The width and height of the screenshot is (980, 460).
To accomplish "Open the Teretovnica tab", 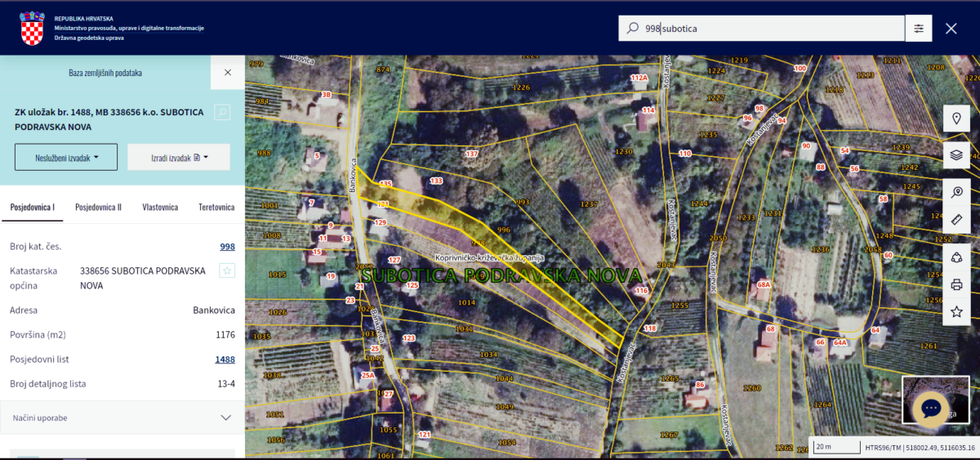I will tap(216, 208).
